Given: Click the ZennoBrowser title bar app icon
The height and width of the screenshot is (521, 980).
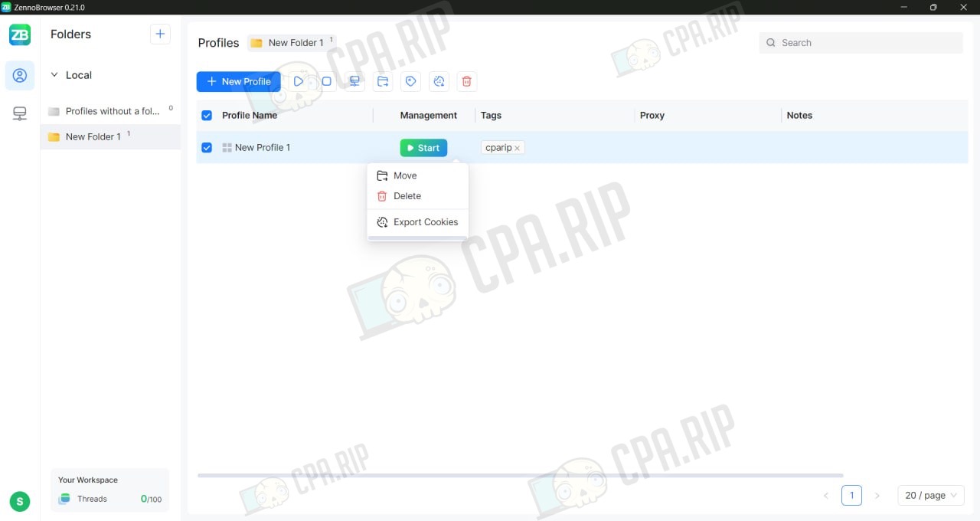Looking at the screenshot, I should click(6, 7).
